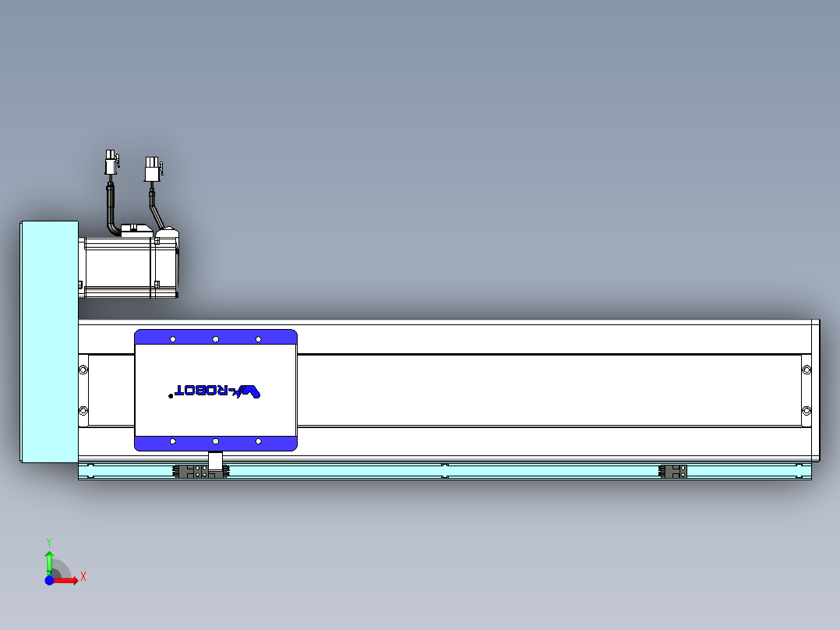Viewport: 840px width, 630px height.
Task: Select the upper screw on right end bracket
Action: (x=806, y=370)
